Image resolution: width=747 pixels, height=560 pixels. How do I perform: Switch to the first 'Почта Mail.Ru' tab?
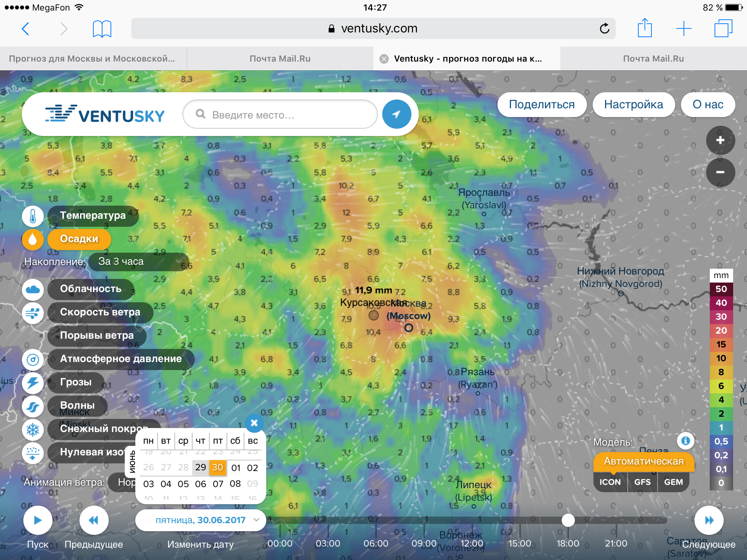280,59
